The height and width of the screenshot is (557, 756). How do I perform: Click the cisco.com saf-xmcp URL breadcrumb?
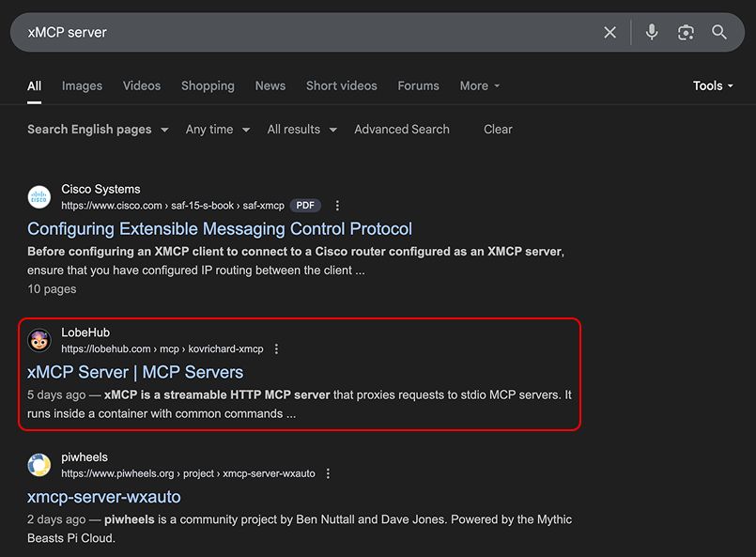(x=173, y=206)
